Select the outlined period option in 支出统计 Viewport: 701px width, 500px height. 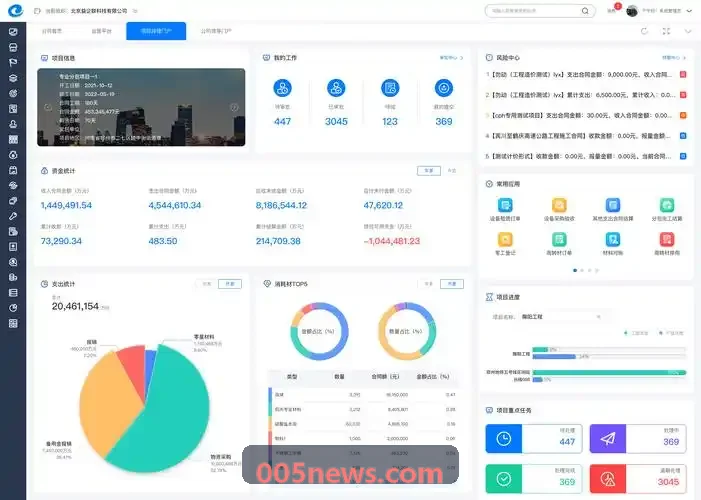(230, 284)
